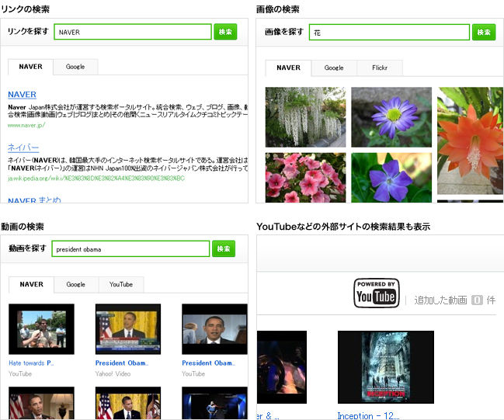Open the President Obam.. title above Yahoo! Video
Viewport: 504px width, 420px height.
coord(122,363)
